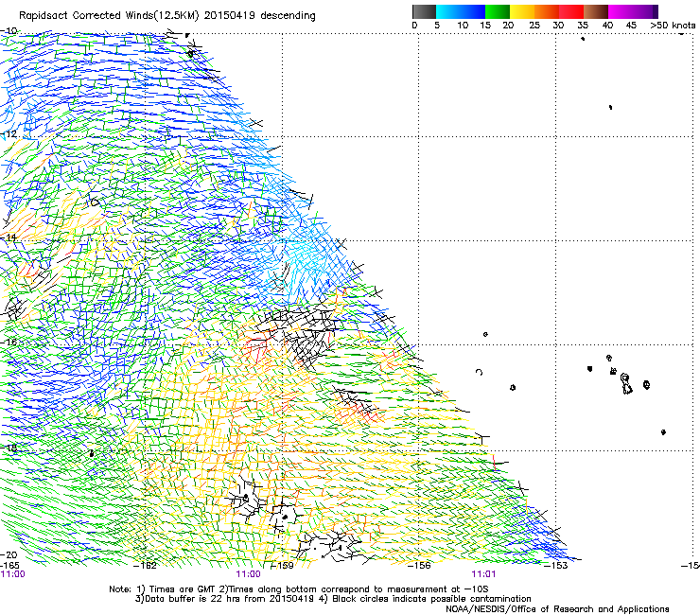700x615 pixels.
Task: Click the purple '11:00' label beneath '-165'
Action: pyautogui.click(x=13, y=574)
